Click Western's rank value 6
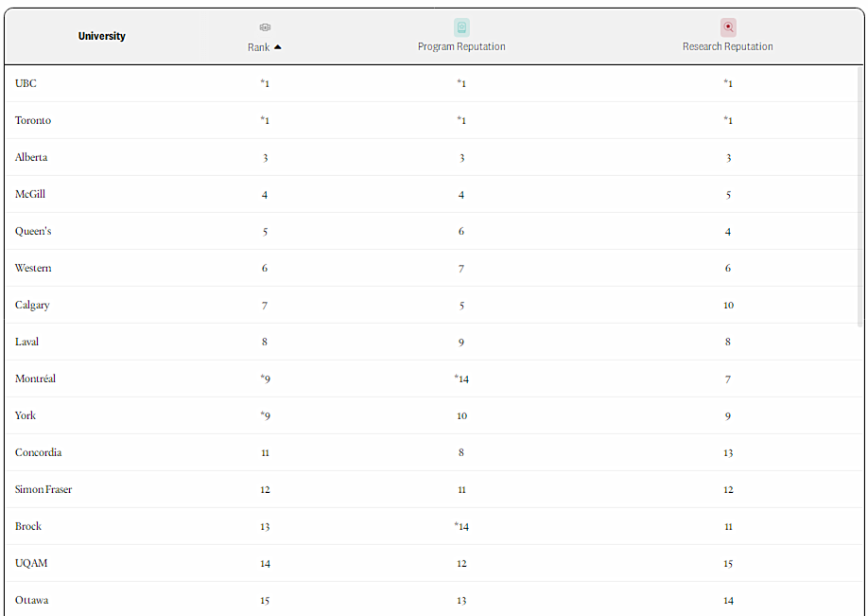 click(x=265, y=268)
